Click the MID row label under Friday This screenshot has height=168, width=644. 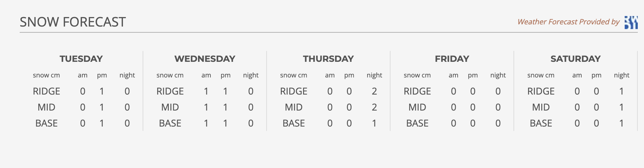[x=417, y=107]
